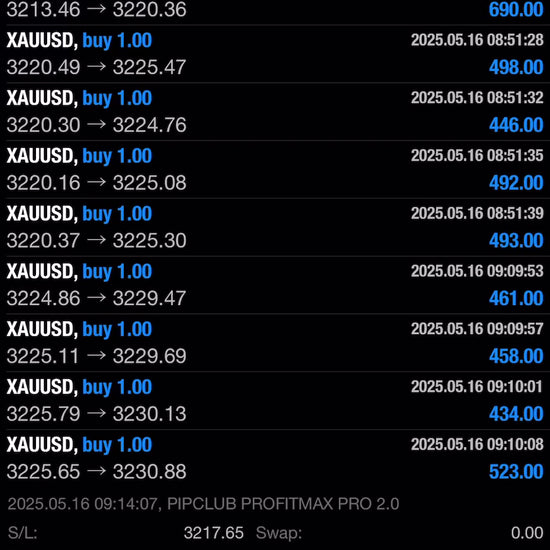
Task: Tap profit 458.00
Action: point(516,356)
